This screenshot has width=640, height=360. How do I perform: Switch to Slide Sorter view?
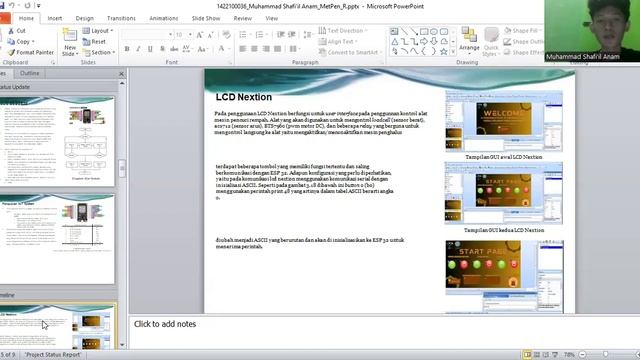537,355
